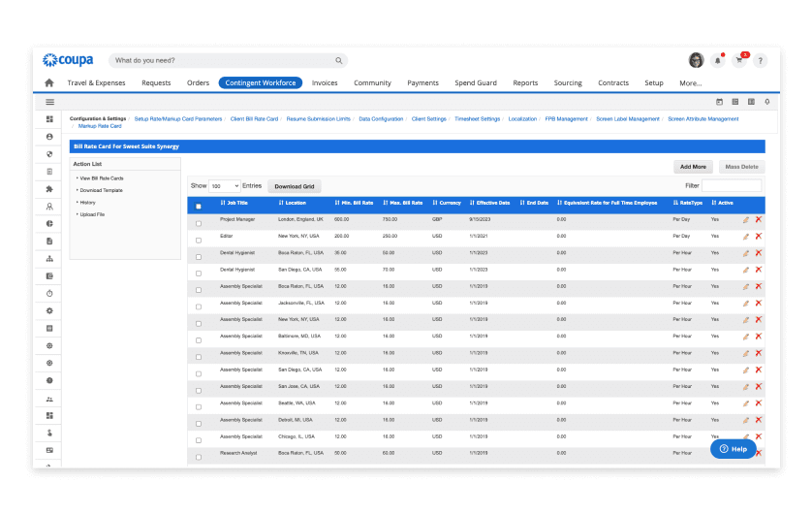Select the Research Analyst row checkbox
This screenshot has width=812, height=515.
tap(199, 454)
